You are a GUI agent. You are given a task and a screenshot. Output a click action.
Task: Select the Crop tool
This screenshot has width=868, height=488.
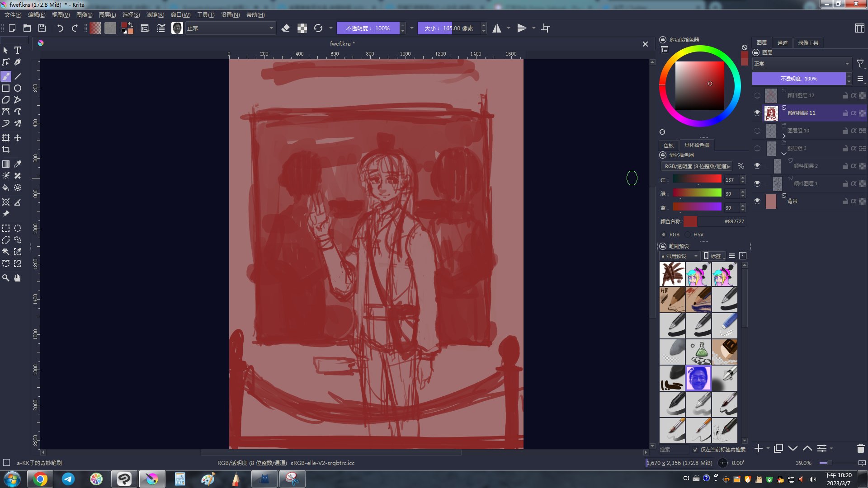6,150
